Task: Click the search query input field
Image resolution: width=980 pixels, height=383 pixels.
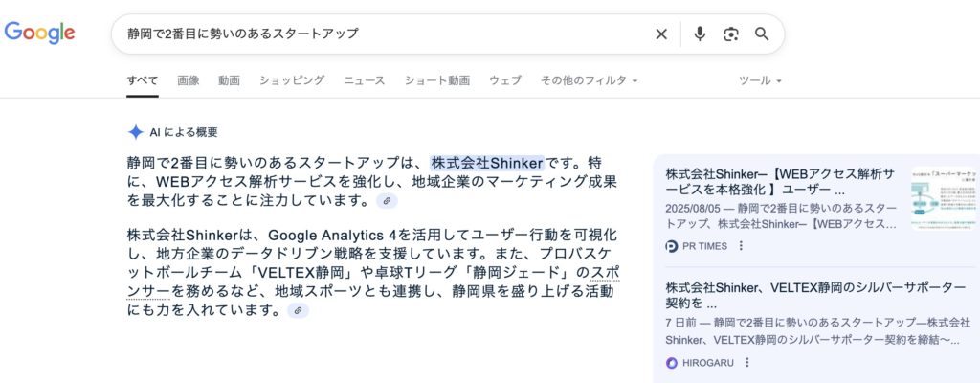Action: (x=383, y=34)
